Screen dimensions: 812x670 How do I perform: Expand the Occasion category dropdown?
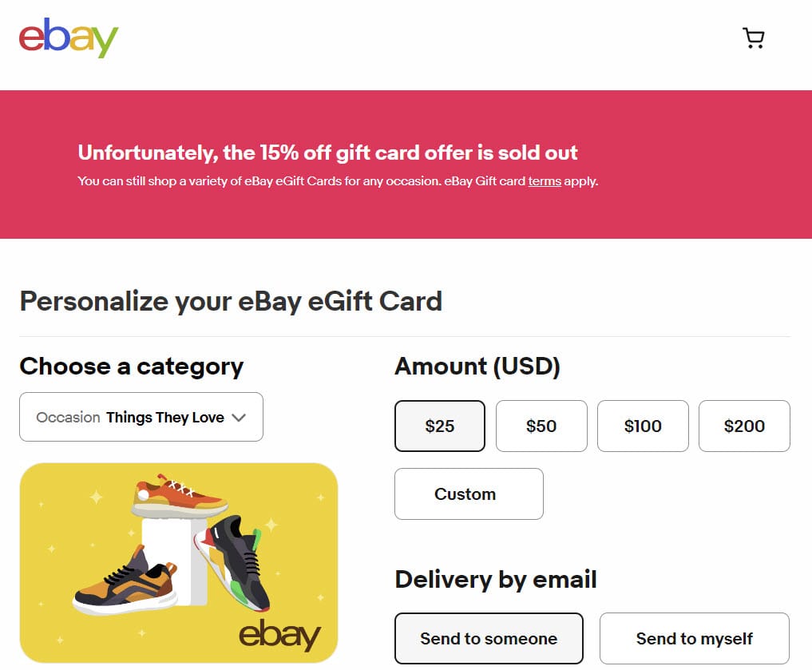pyautogui.click(x=141, y=417)
